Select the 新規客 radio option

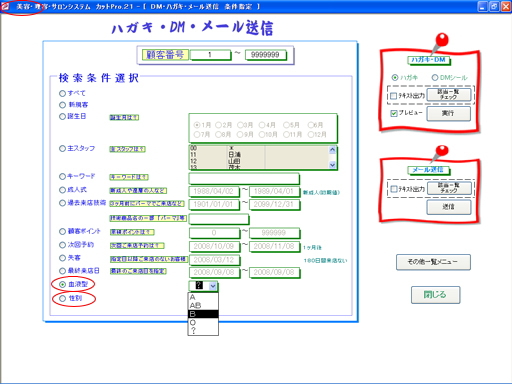[x=62, y=105]
